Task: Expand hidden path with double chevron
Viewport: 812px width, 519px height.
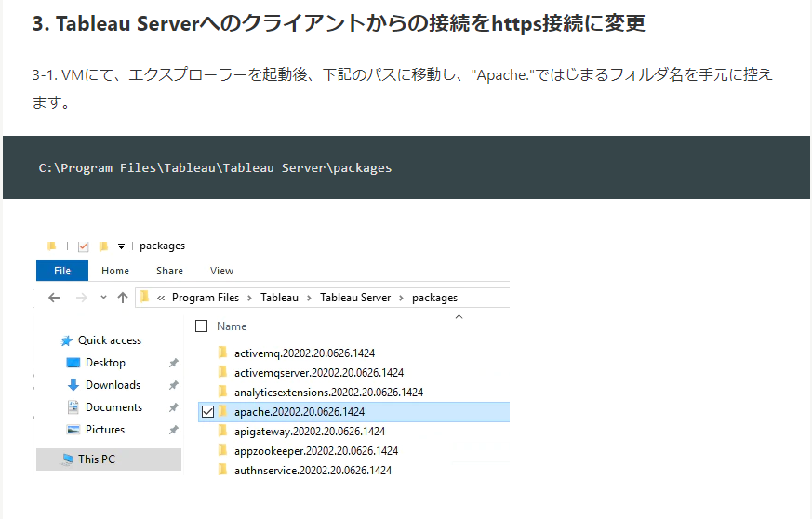Action: click(x=161, y=298)
